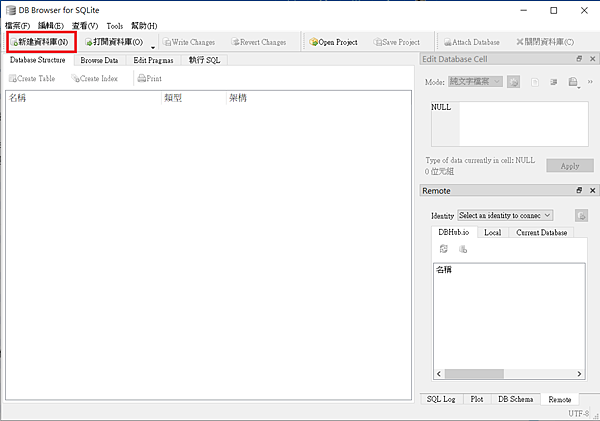Click the icon next to the Mode dropdown
The height and width of the screenshot is (421, 600).
point(514,82)
